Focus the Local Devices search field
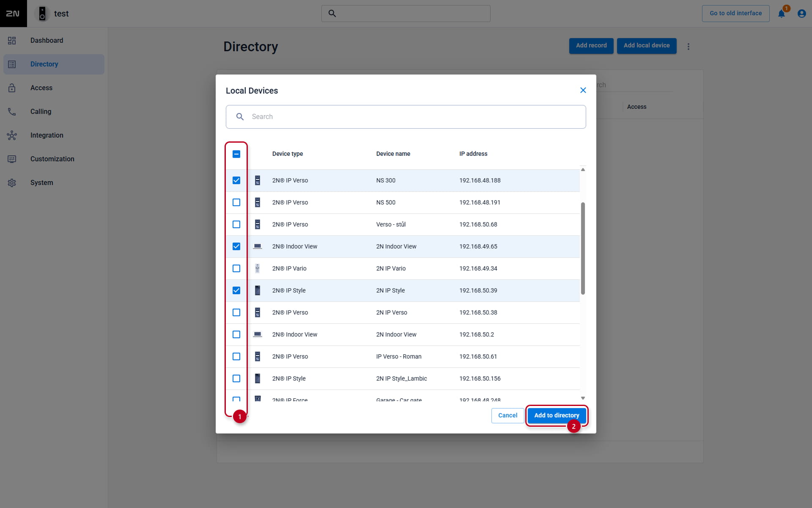 [406, 117]
